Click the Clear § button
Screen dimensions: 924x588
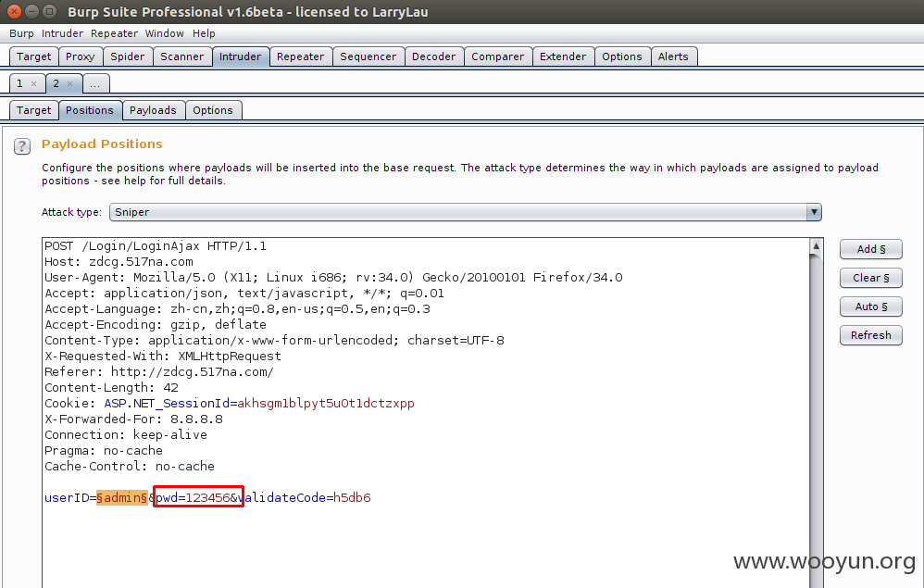[x=871, y=278]
